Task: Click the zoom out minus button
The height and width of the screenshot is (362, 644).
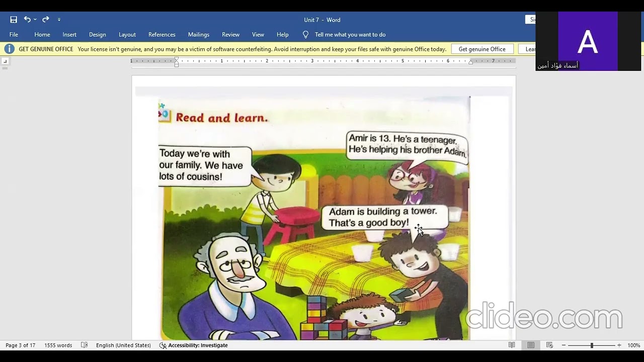Action: click(x=564, y=345)
